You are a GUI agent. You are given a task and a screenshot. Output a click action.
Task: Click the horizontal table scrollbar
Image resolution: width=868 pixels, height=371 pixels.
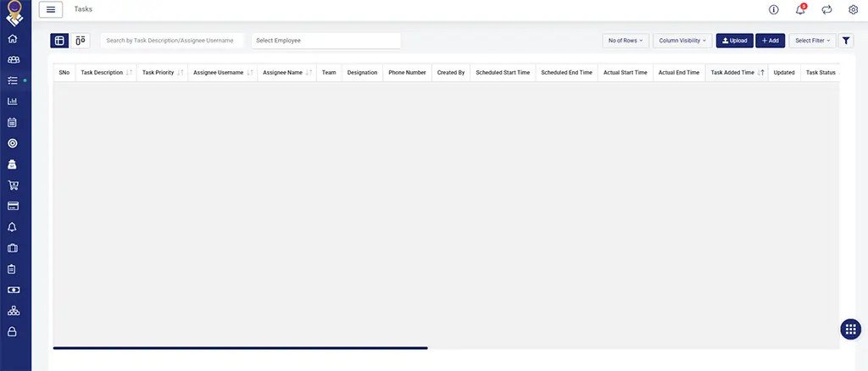pos(240,348)
